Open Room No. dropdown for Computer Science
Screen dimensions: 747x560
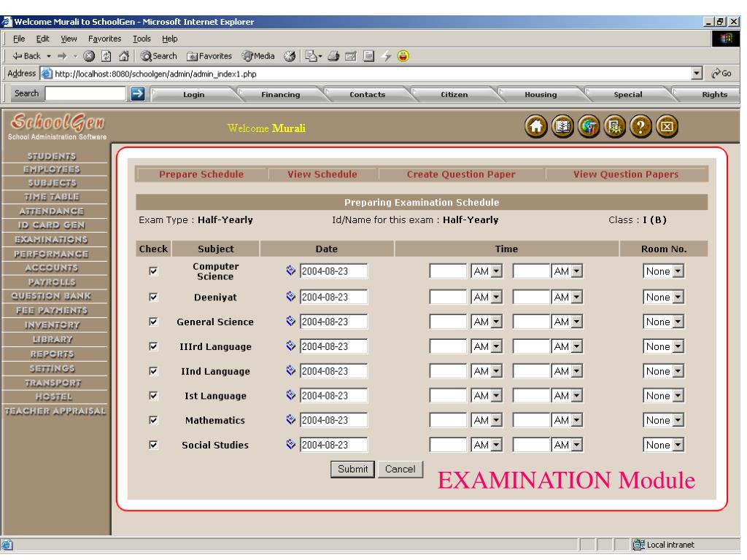coord(664,271)
